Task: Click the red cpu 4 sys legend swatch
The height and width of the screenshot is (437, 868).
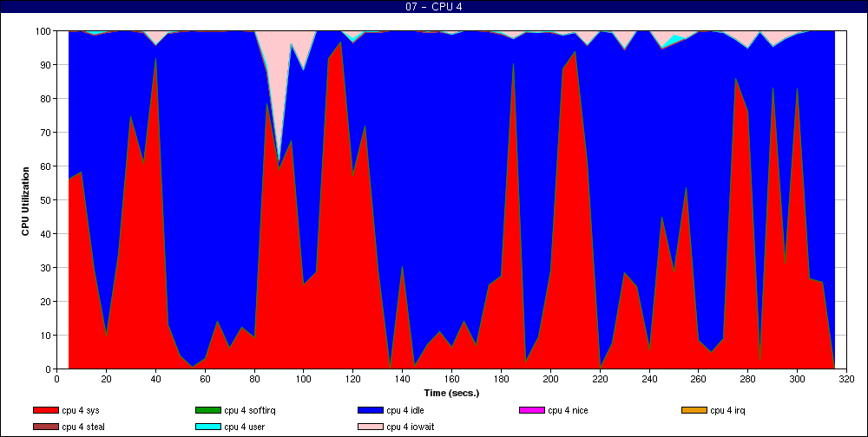Action: pyautogui.click(x=45, y=410)
